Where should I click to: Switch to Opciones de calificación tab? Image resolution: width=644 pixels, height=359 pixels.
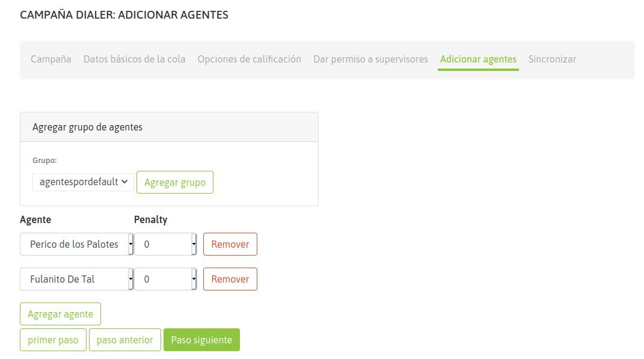pyautogui.click(x=249, y=59)
